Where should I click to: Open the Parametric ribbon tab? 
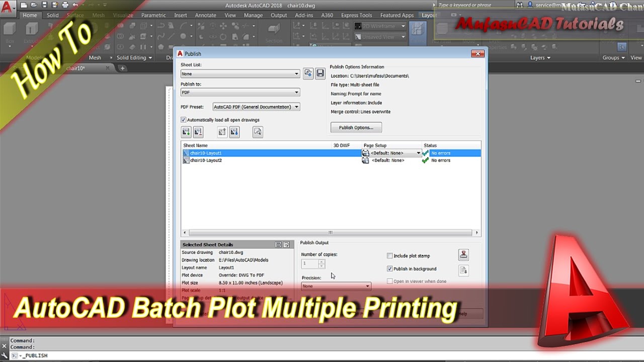[153, 15]
